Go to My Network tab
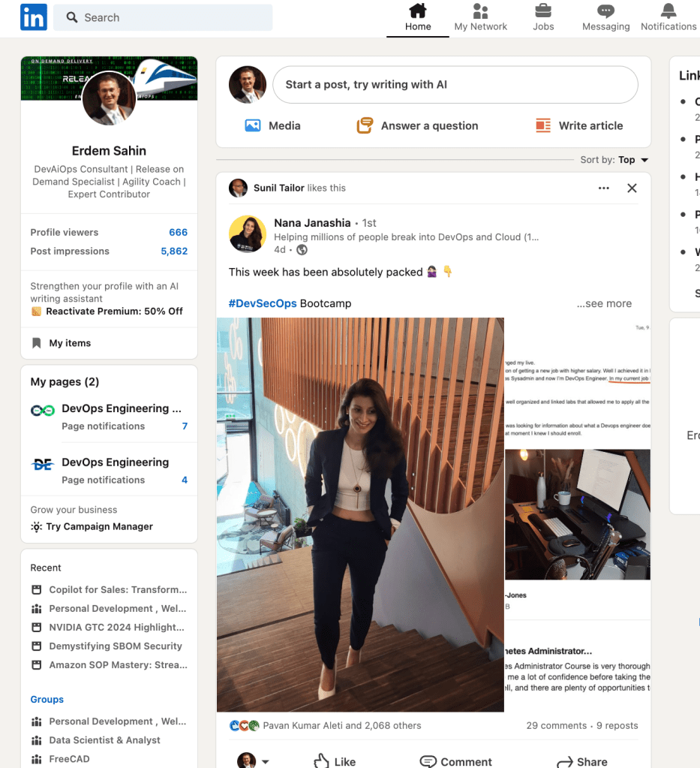Screen dimensions: 700x768 click(480, 17)
